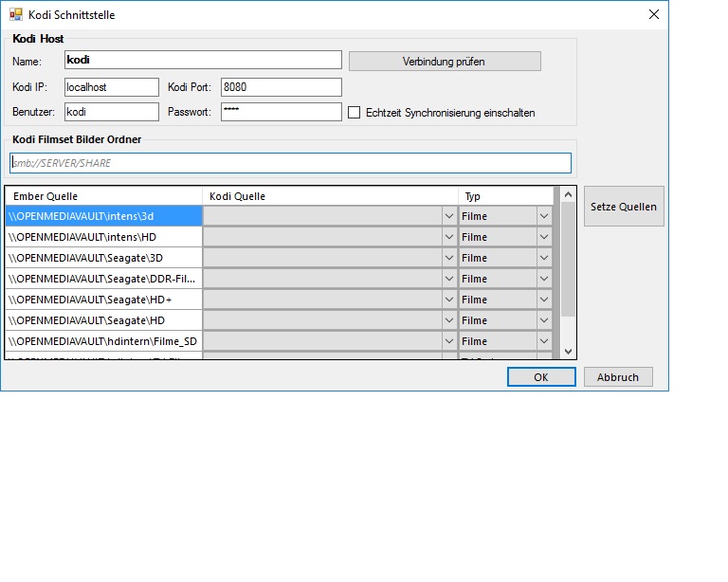Open Kodi Quelle dropdown for hdintern\Filme_SD
This screenshot has height=582, width=728.
[x=449, y=341]
